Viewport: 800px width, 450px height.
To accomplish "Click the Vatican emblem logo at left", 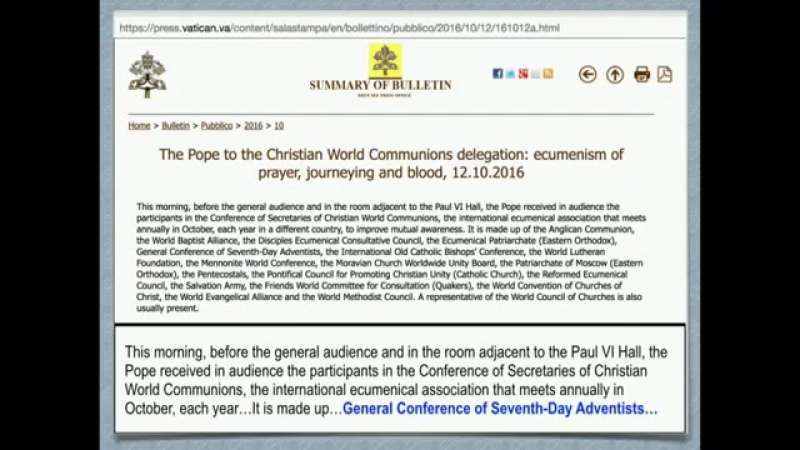I will [x=147, y=74].
